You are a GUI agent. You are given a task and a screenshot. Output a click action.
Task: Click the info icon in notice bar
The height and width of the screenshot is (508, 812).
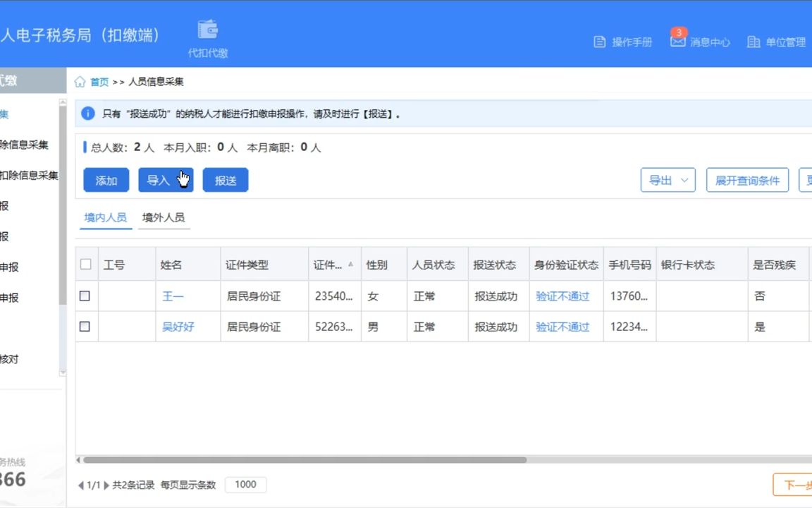pyautogui.click(x=87, y=113)
